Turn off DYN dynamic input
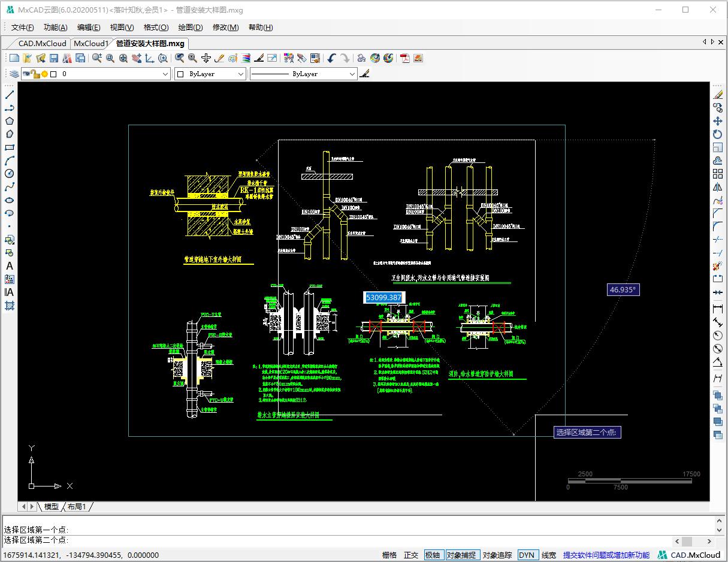Screen dimensions: 728x562 [527, 555]
